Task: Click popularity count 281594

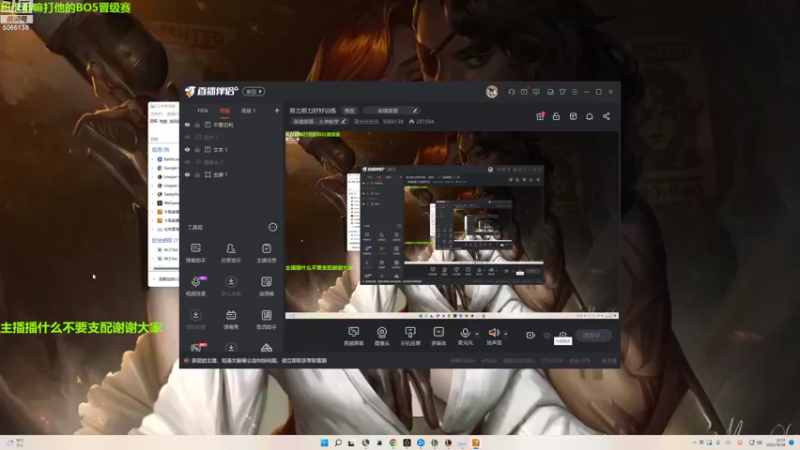Action: pyautogui.click(x=421, y=121)
